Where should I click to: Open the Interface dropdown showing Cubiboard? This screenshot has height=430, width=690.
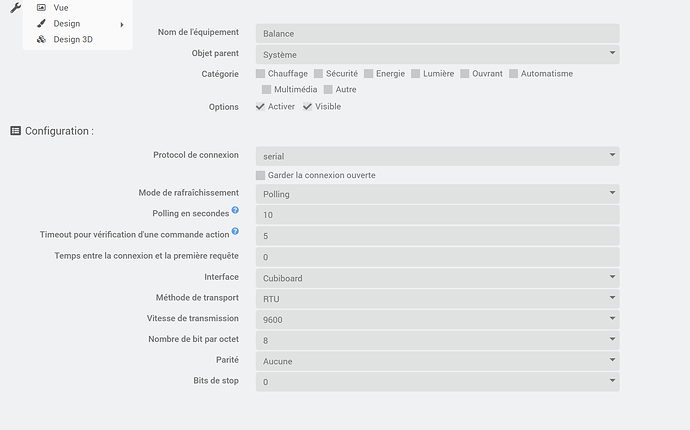tap(437, 278)
